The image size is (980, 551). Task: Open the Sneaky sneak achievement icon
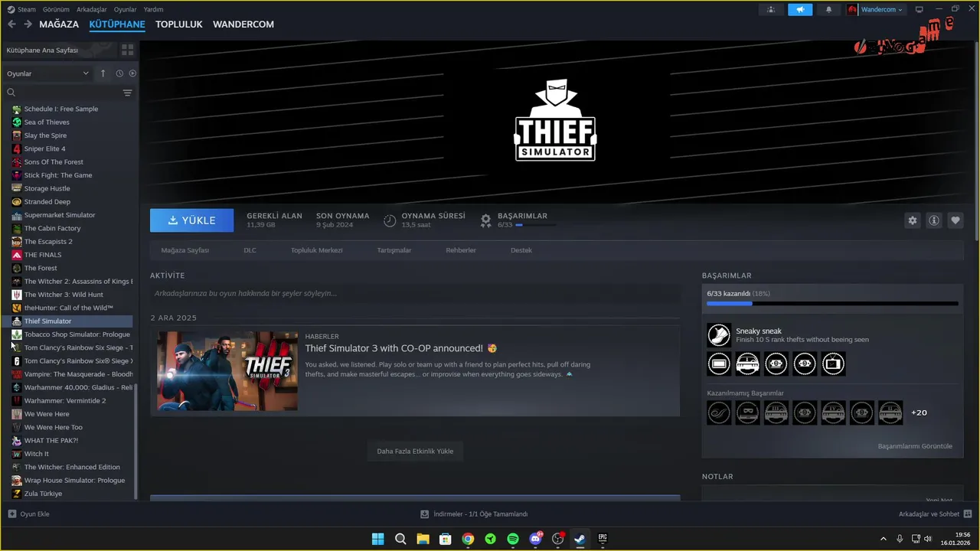tap(719, 335)
